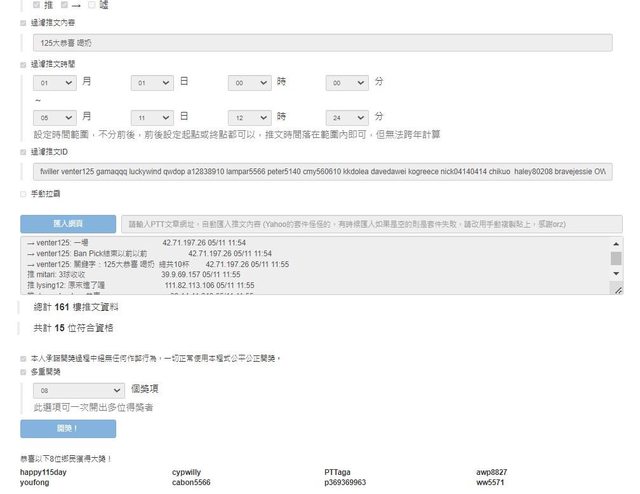Toggle the → arrow comment-type checkbox

tap(65, 5)
